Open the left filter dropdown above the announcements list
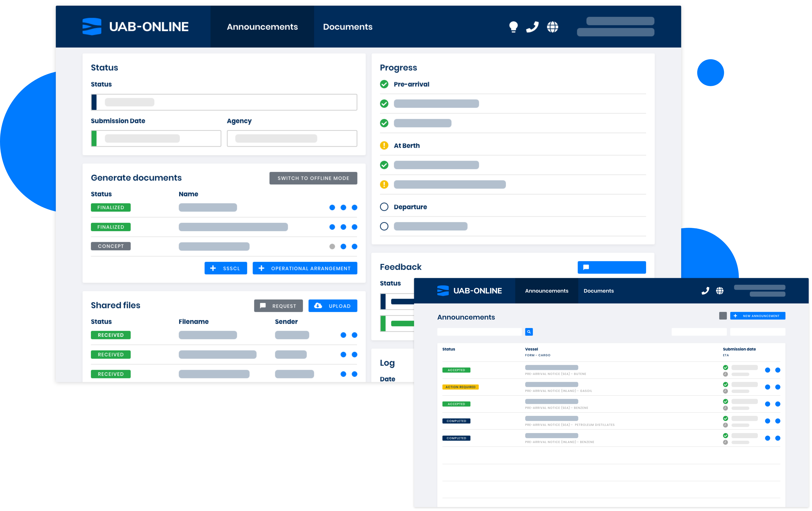Viewport: 812px width, 511px height. click(x=699, y=332)
